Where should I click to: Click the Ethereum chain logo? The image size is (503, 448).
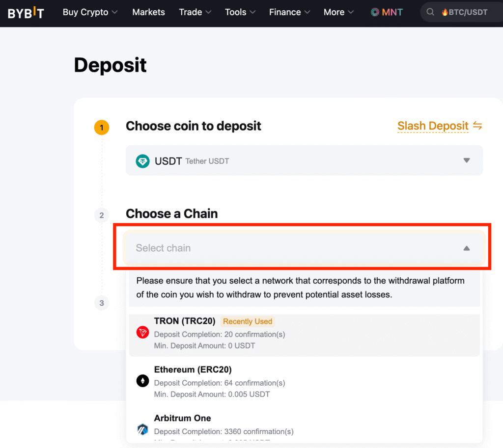click(x=142, y=381)
